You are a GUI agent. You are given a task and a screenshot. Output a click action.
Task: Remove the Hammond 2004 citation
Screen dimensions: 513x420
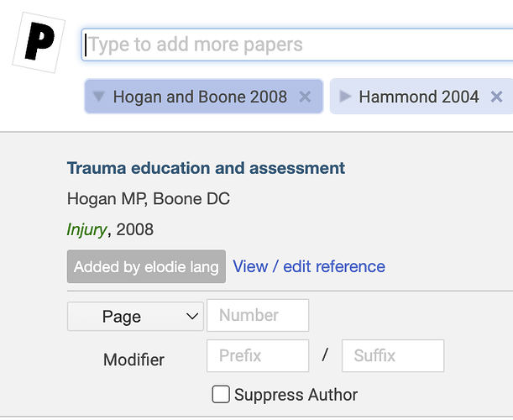click(496, 97)
